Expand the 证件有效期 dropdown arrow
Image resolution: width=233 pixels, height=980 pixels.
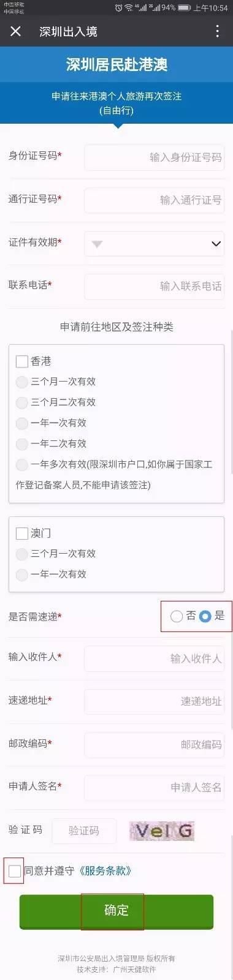(x=216, y=244)
